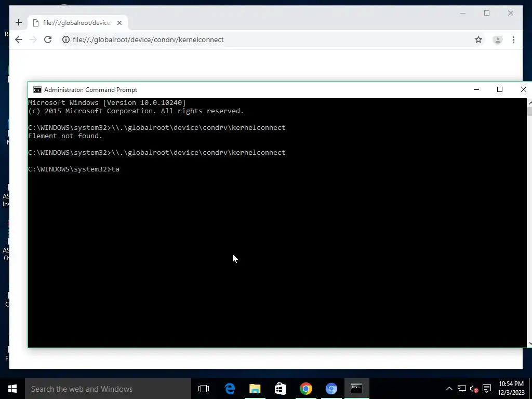Click the 'Element not found.' output line

[x=65, y=136]
